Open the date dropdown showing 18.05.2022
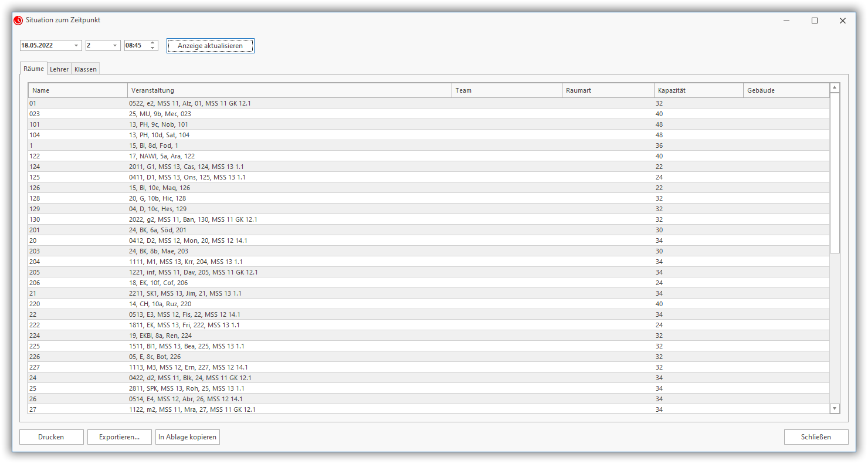The image size is (868, 464). [x=77, y=46]
